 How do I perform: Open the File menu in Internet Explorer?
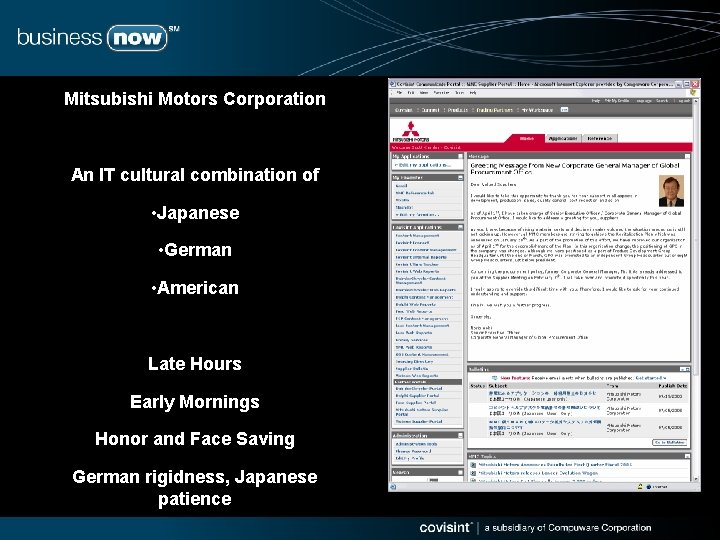(399, 93)
